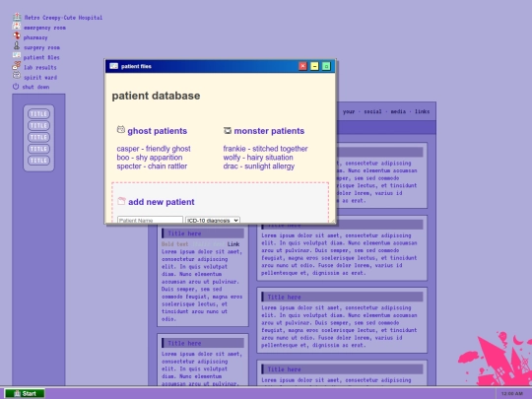Click the 'media' nav link in background page
The width and height of the screenshot is (532, 399).
point(398,111)
